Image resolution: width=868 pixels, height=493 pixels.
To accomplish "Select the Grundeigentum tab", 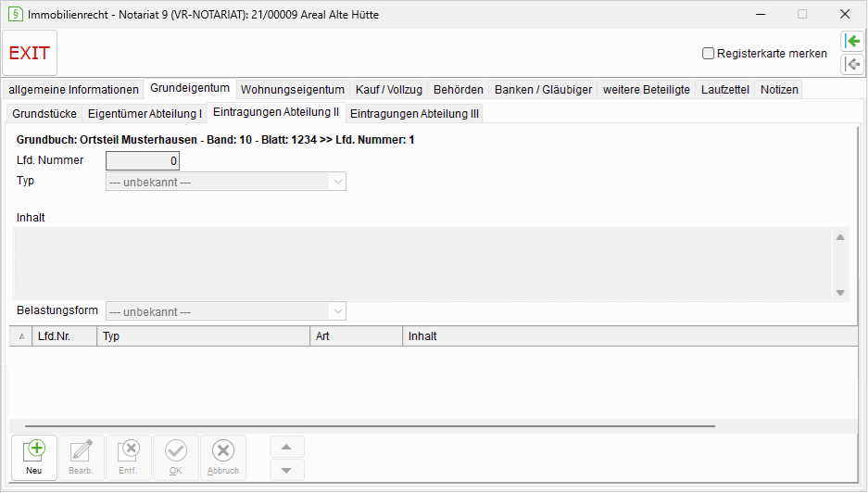I will pyautogui.click(x=190, y=88).
